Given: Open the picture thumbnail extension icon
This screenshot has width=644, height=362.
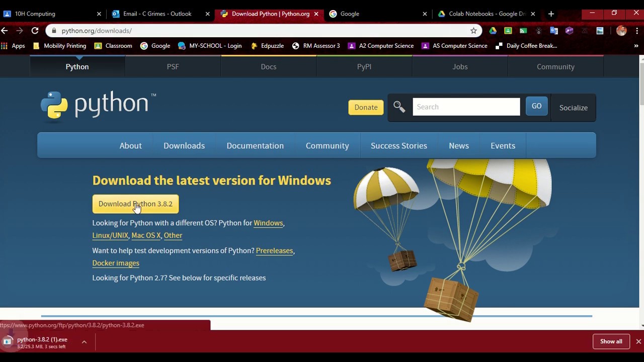Looking at the screenshot, I should 600,31.
